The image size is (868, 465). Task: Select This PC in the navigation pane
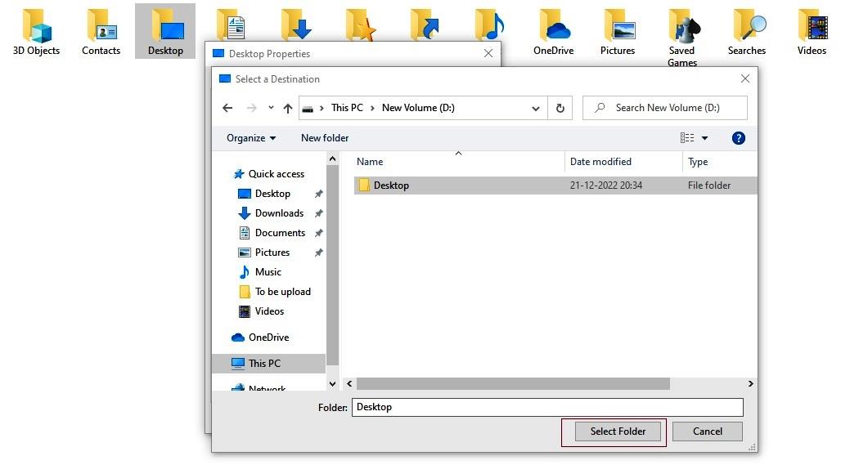point(269,364)
